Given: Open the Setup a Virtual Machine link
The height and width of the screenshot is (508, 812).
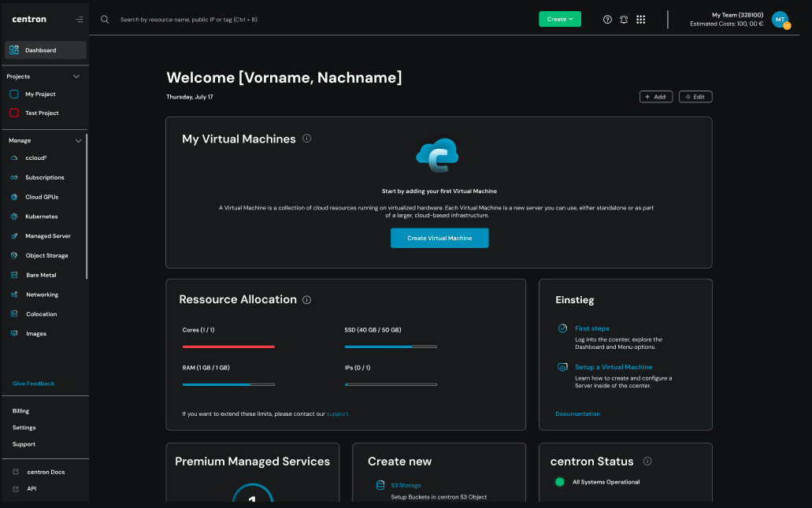Looking at the screenshot, I should click(x=614, y=366).
